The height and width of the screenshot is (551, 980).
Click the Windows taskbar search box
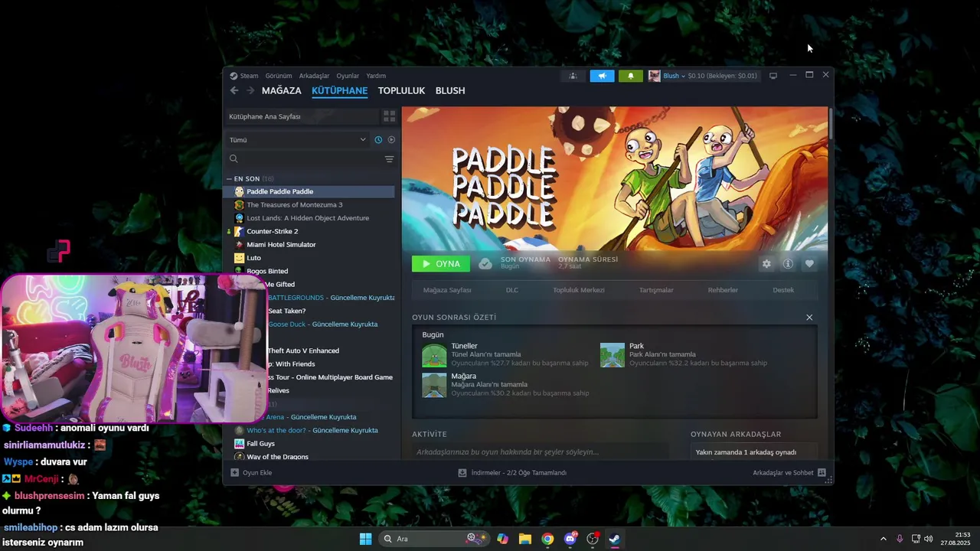coord(434,539)
